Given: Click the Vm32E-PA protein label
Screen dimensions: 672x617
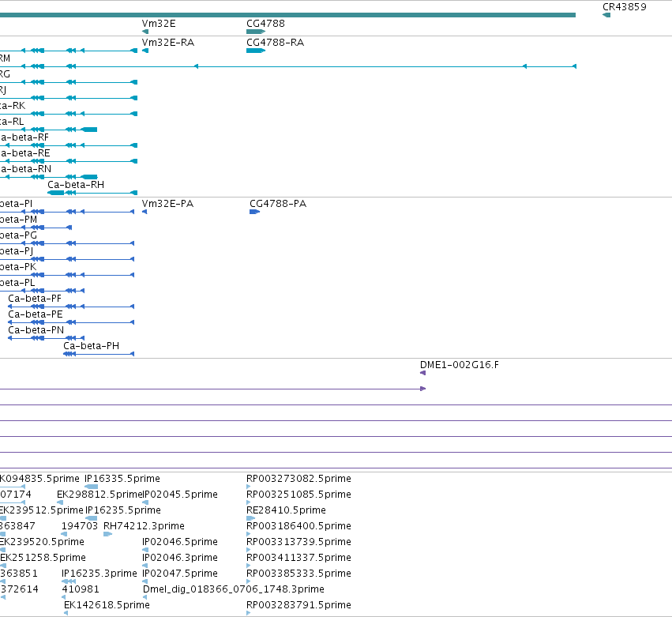Looking at the screenshot, I should 167,204.
